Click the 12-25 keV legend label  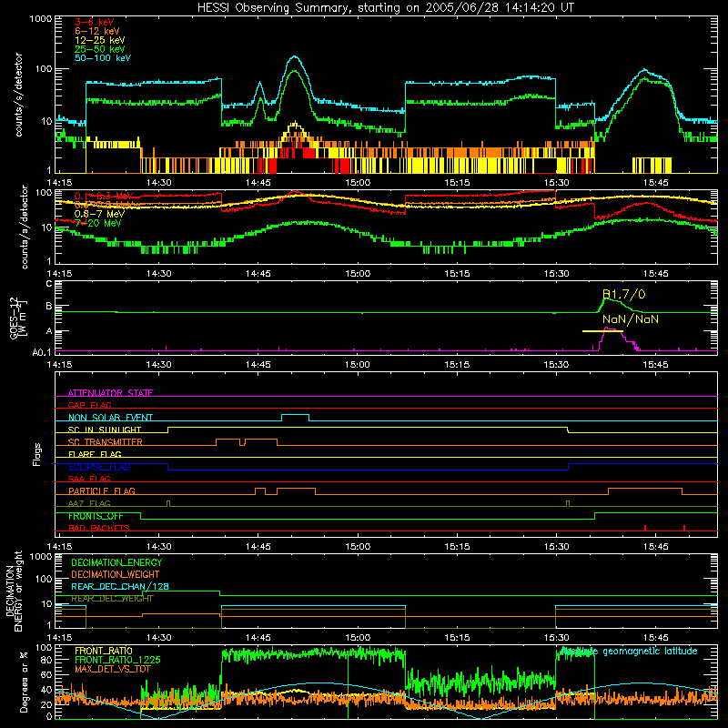[100, 40]
